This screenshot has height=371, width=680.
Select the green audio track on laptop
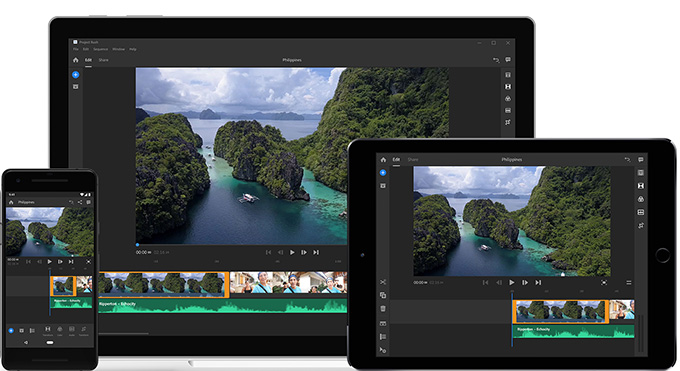click(223, 305)
